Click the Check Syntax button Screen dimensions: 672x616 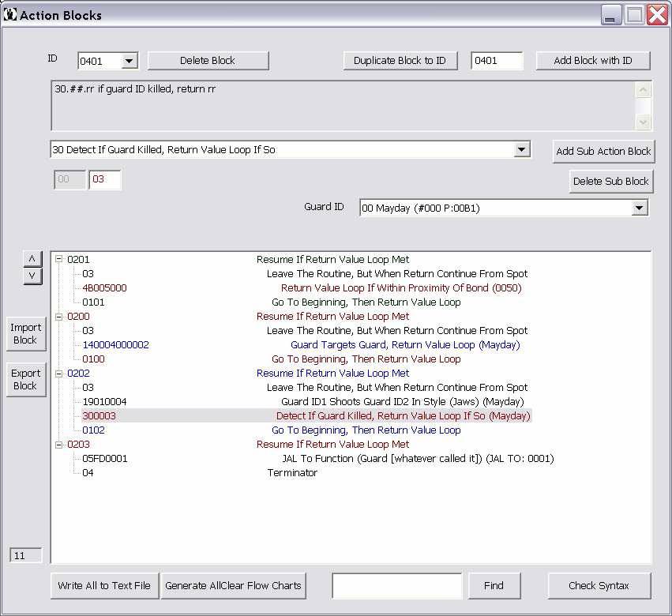tap(599, 585)
